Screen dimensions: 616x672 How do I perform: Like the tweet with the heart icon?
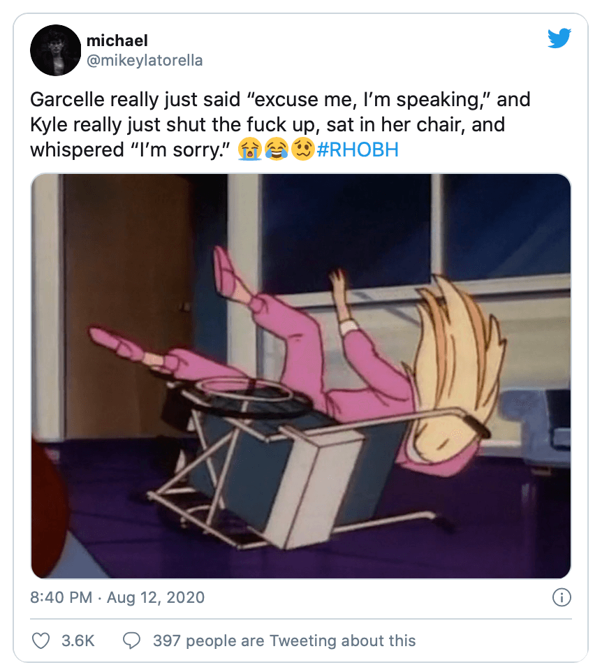(43, 640)
